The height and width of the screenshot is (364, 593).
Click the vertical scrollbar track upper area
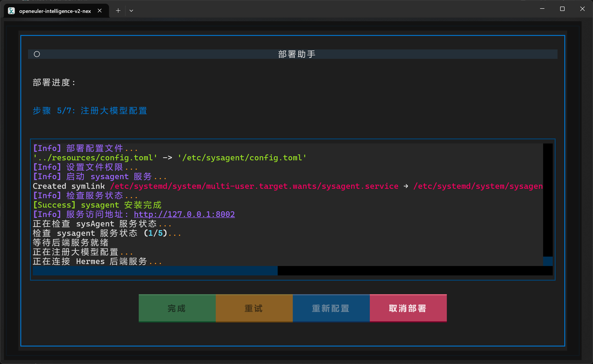[x=548, y=192]
